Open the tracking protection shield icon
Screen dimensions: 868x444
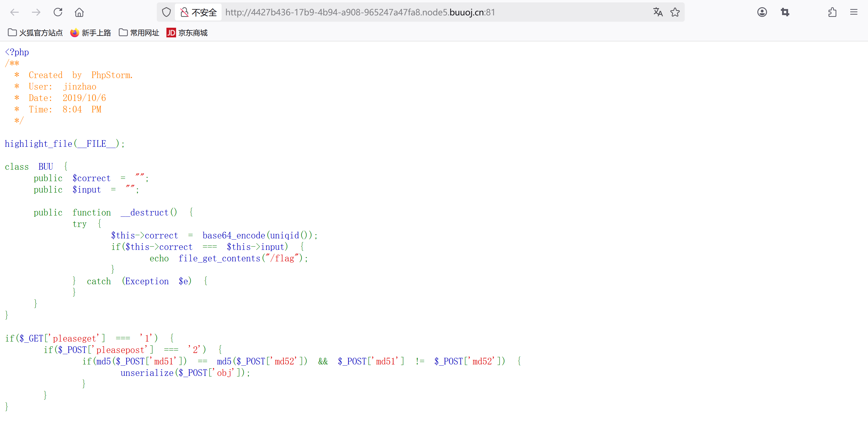[x=166, y=12]
